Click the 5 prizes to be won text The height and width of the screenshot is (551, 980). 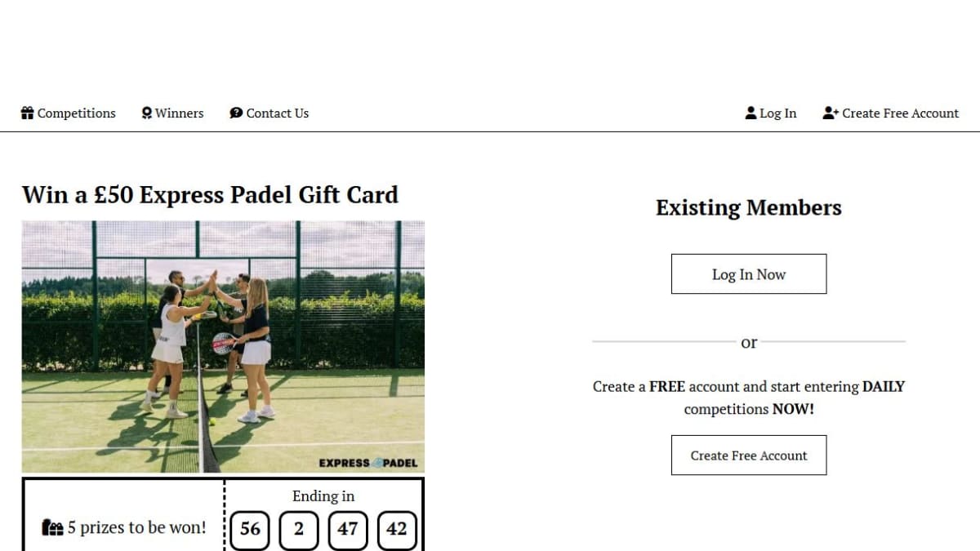click(137, 528)
